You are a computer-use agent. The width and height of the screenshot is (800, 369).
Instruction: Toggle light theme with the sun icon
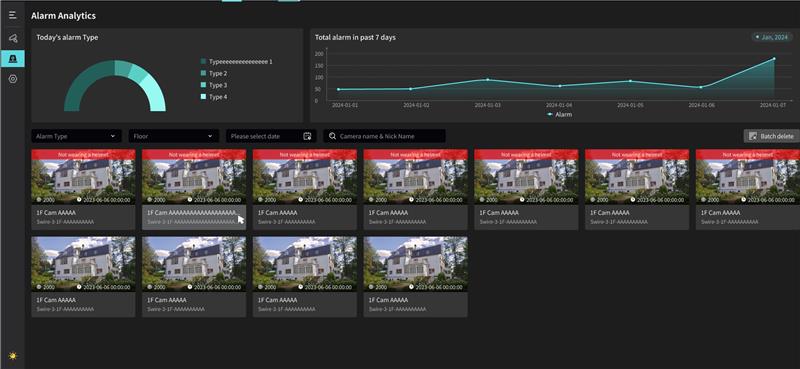[x=13, y=356]
